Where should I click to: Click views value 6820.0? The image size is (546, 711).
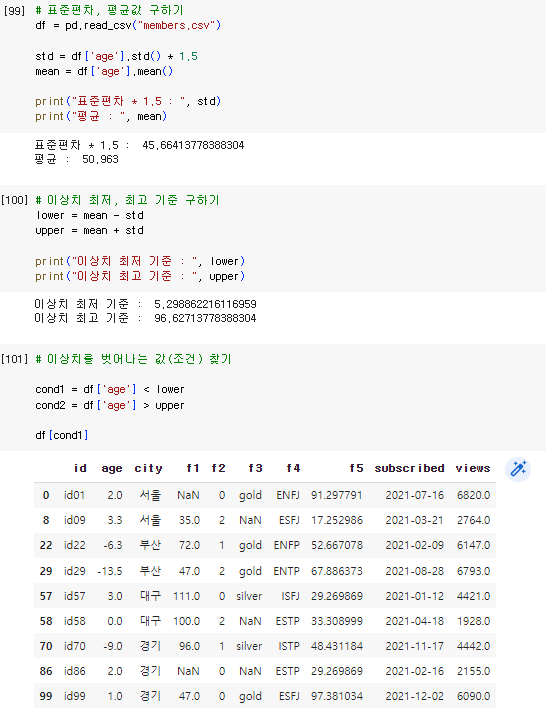pos(473,495)
